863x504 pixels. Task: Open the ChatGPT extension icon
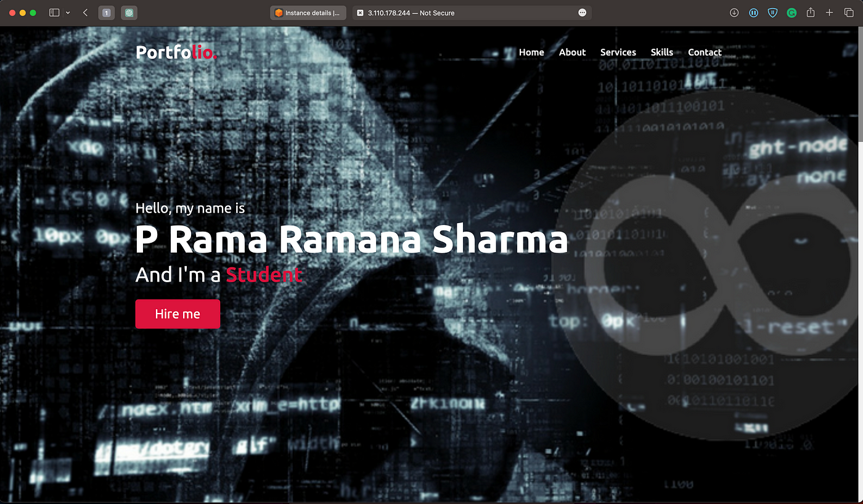(x=129, y=13)
